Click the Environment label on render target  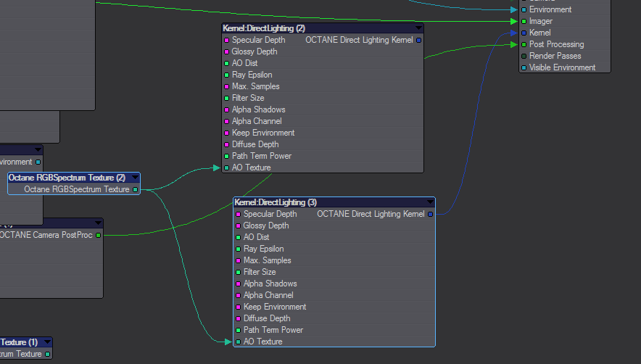(550, 10)
